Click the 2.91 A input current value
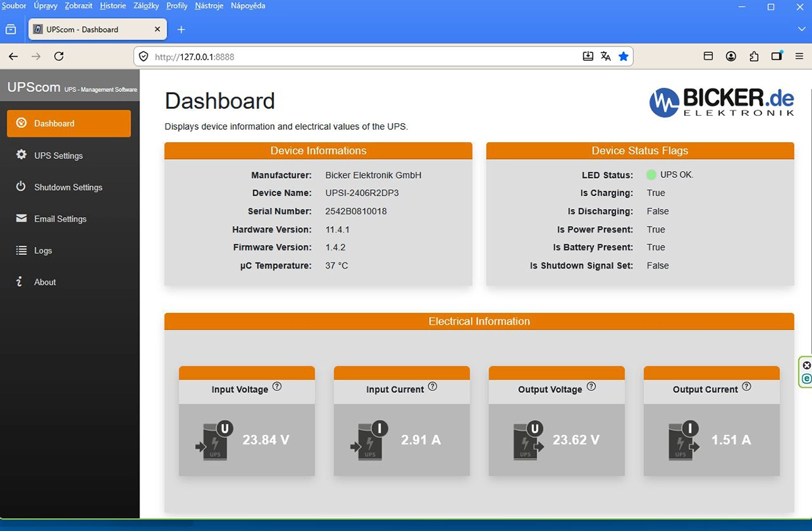Image resolution: width=812 pixels, height=531 pixels. tap(421, 440)
